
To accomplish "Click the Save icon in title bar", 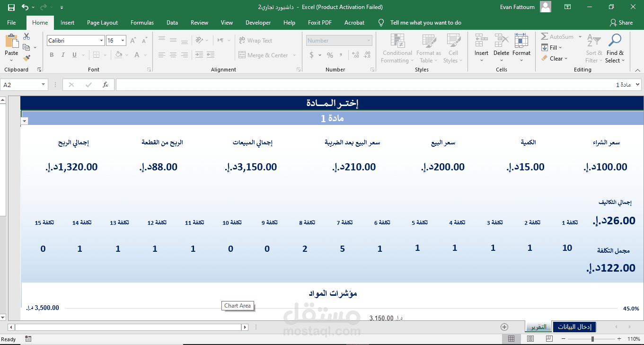I will (x=11, y=7).
